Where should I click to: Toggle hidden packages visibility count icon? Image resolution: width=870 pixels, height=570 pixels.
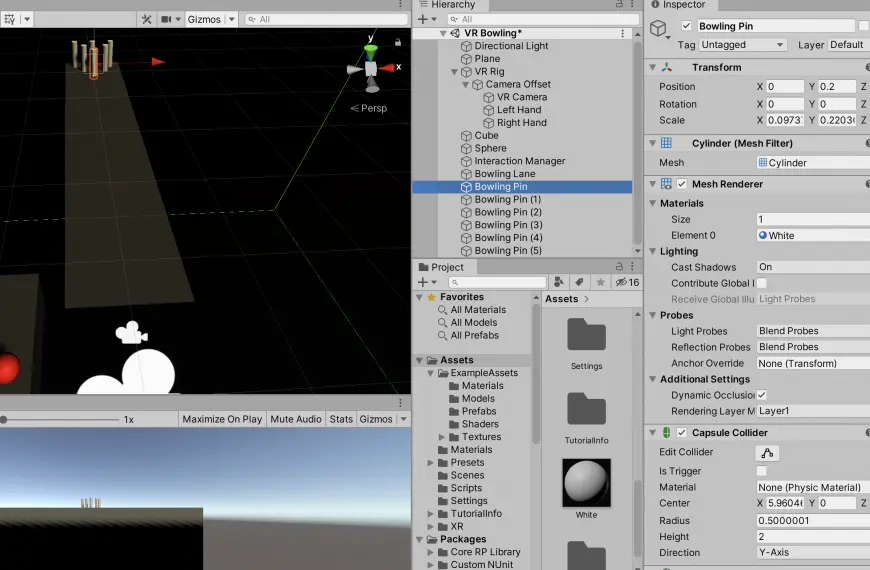[627, 282]
